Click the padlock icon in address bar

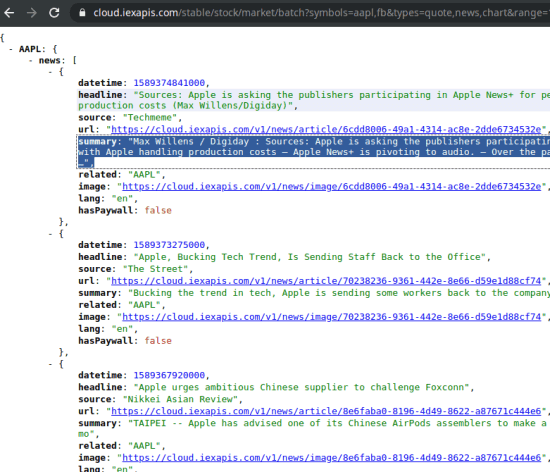pos(82,13)
